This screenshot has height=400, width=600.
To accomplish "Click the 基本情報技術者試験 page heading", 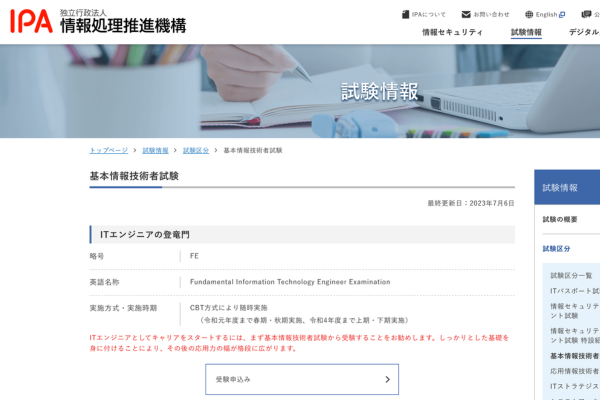I will coord(134,176).
